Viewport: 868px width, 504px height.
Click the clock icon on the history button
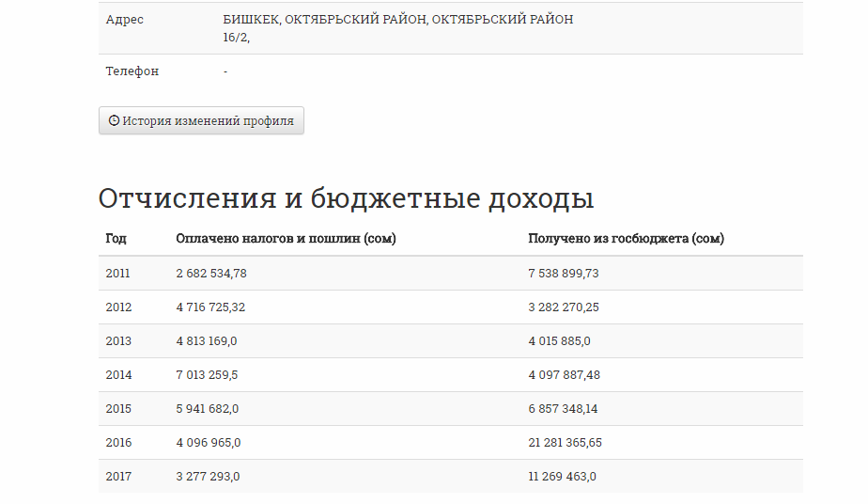114,121
